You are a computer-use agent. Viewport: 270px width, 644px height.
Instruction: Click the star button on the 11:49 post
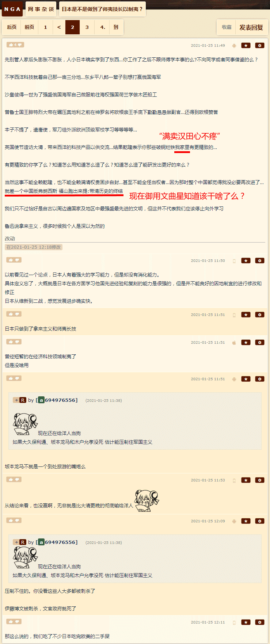246,45
